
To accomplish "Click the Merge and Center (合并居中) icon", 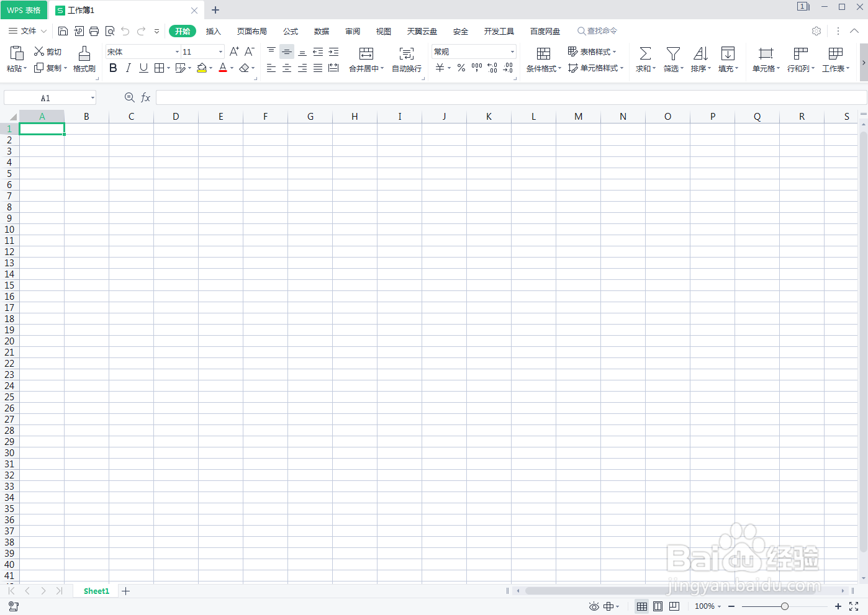I will tap(366, 54).
